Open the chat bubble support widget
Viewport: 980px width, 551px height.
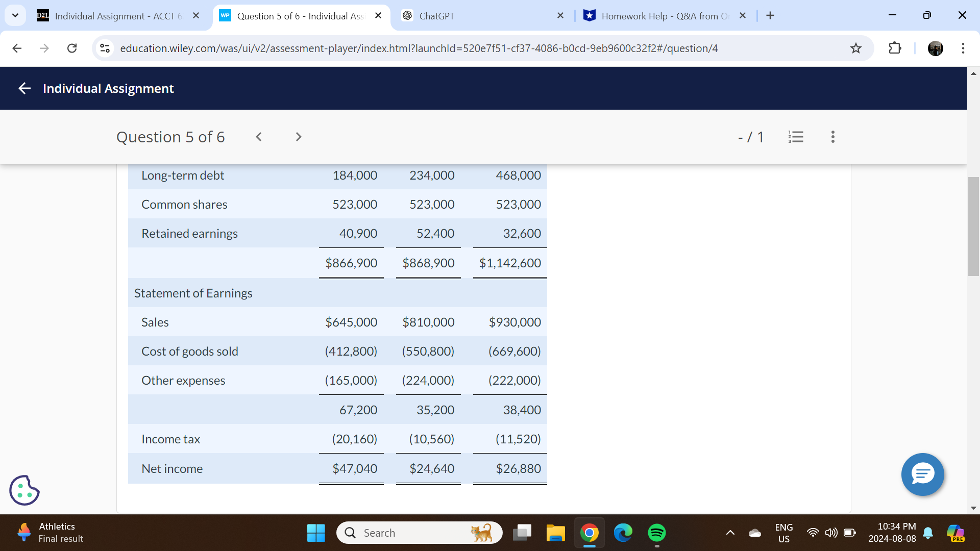tap(922, 474)
